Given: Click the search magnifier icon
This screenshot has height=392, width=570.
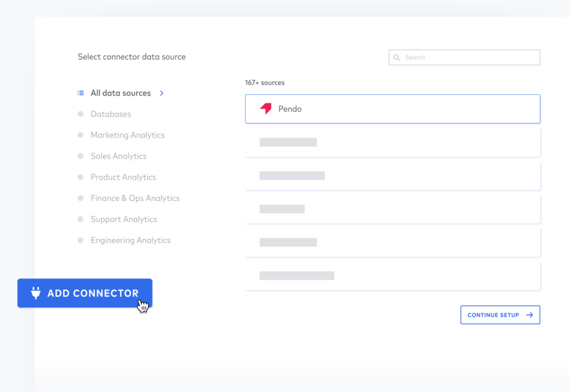Looking at the screenshot, I should tap(397, 57).
